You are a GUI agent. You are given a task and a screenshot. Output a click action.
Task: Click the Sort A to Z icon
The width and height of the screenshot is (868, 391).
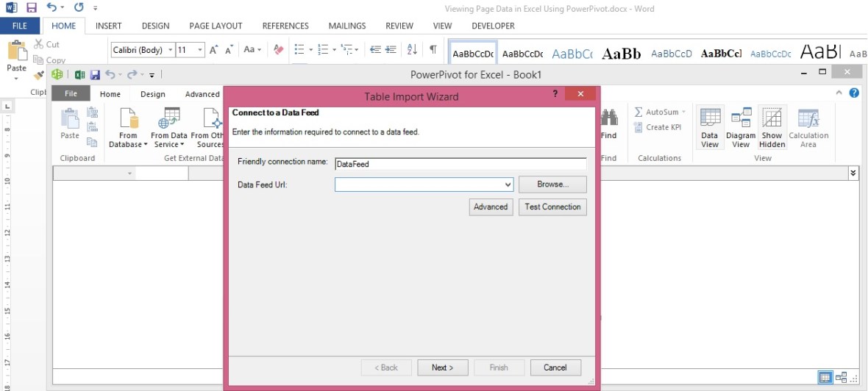pos(412,50)
